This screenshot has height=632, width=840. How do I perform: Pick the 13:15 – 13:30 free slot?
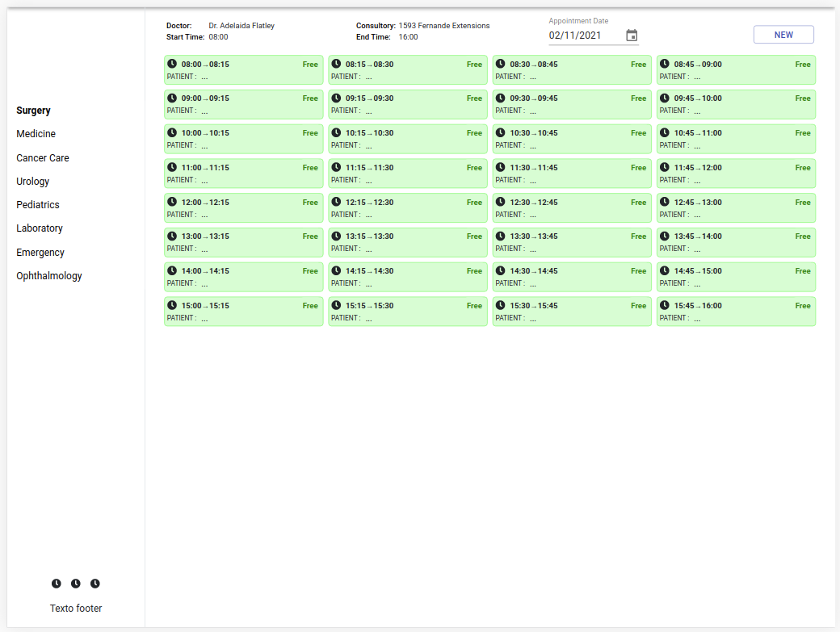(408, 242)
